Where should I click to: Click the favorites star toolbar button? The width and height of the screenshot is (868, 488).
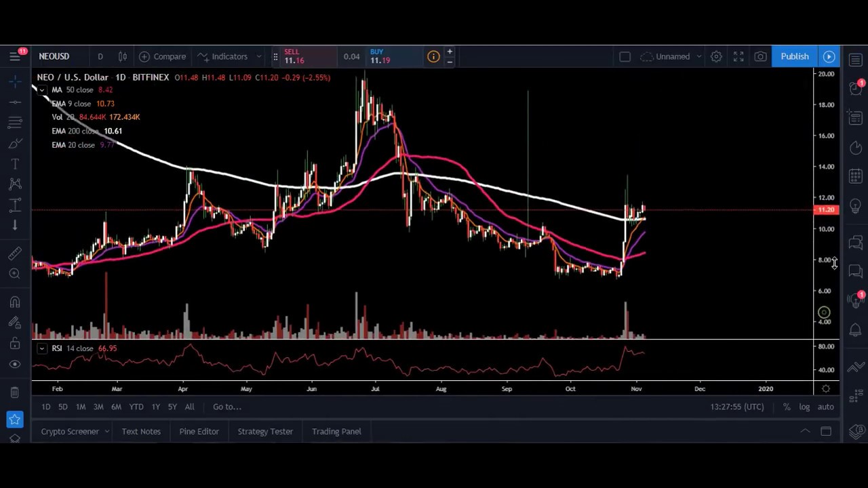tap(15, 420)
